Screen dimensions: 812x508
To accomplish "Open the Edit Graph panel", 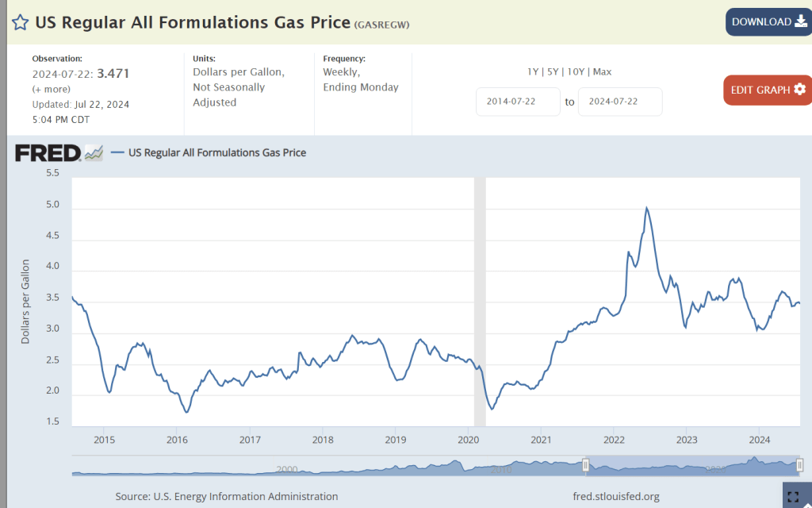I will [x=767, y=90].
